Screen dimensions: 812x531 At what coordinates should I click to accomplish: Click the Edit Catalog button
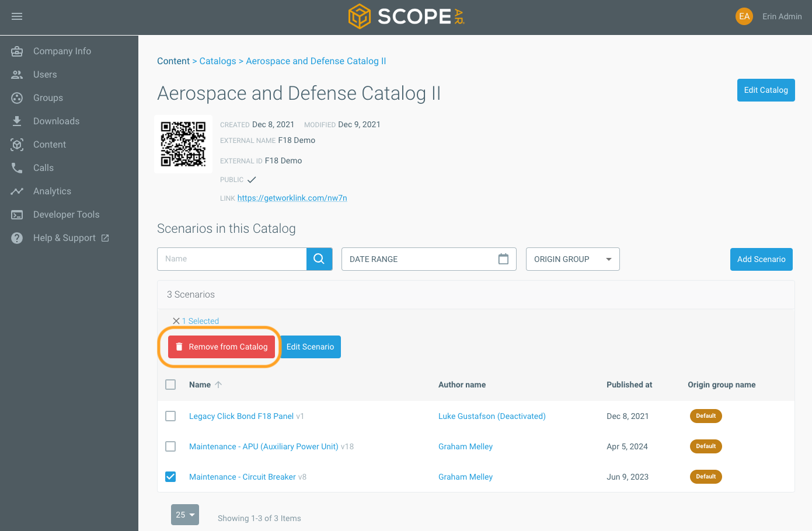(x=766, y=90)
